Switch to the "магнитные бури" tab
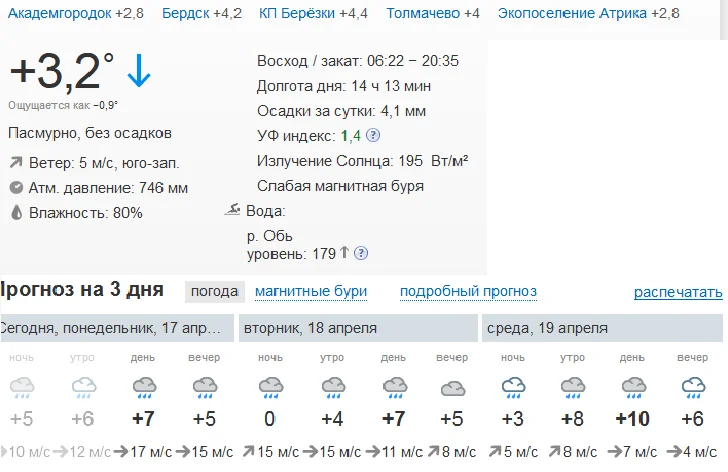The width and height of the screenshot is (728, 472). pyautogui.click(x=311, y=292)
